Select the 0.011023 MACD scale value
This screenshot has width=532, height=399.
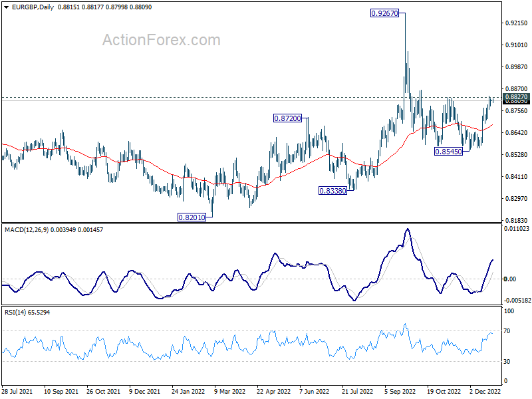tap(517, 229)
